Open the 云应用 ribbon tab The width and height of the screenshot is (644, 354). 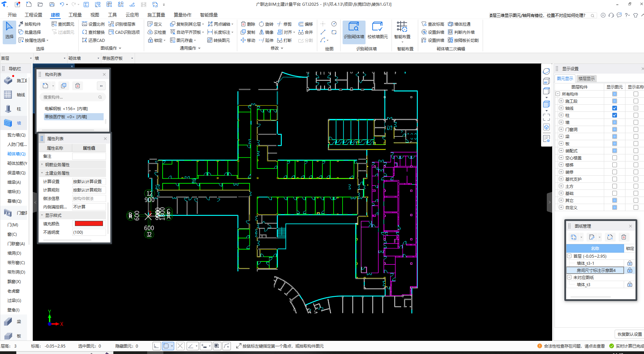(x=132, y=15)
